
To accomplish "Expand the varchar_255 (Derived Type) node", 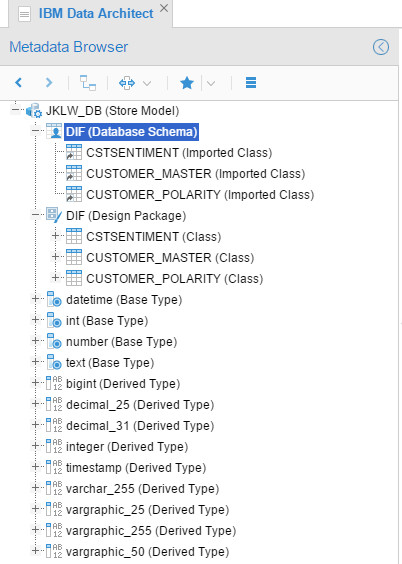I will point(35,488).
